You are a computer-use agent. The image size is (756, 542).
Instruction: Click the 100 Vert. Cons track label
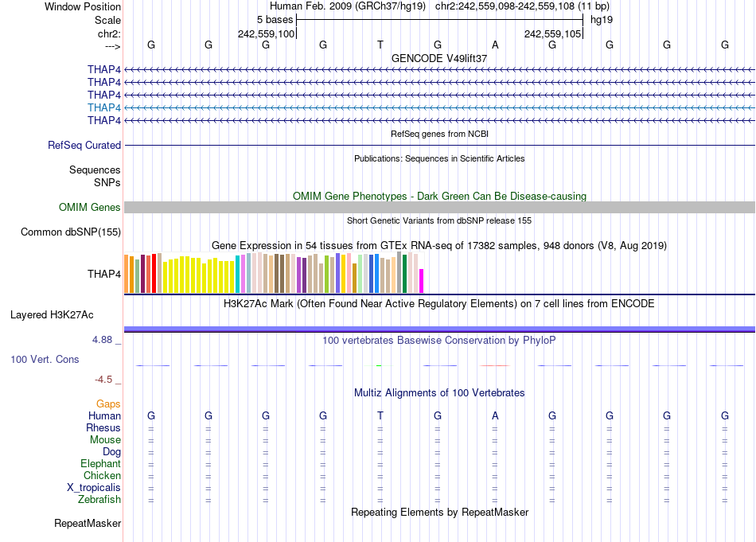click(x=45, y=359)
